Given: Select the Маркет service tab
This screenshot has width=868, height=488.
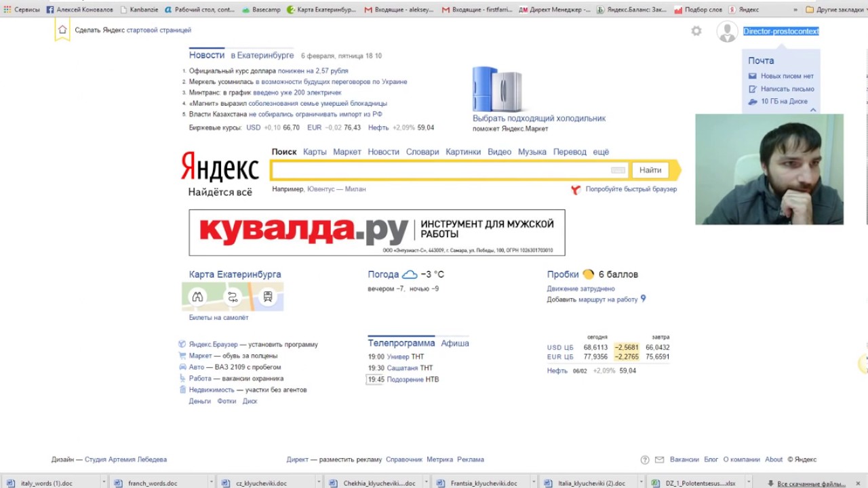Looking at the screenshot, I should [x=347, y=152].
